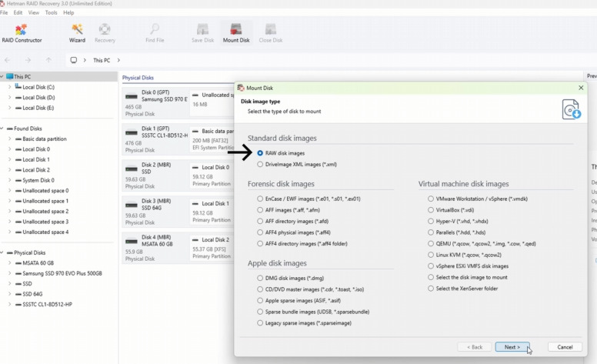Image resolution: width=597 pixels, height=364 pixels.
Task: Select QEMU disk images option
Action: 431,244
